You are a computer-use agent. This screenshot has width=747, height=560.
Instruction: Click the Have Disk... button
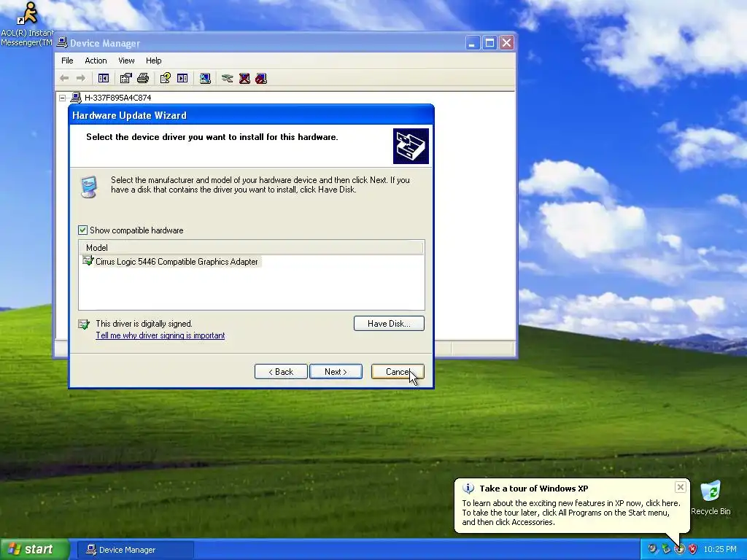(389, 323)
